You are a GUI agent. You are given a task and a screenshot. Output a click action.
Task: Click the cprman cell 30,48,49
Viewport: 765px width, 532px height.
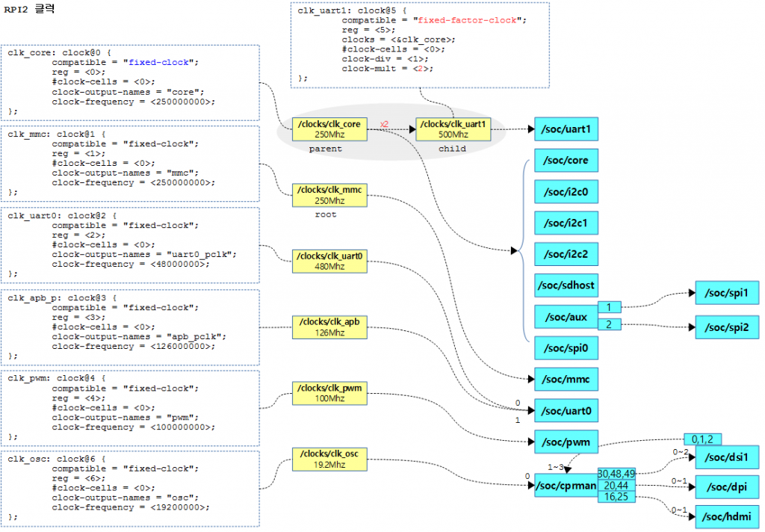coord(616,474)
